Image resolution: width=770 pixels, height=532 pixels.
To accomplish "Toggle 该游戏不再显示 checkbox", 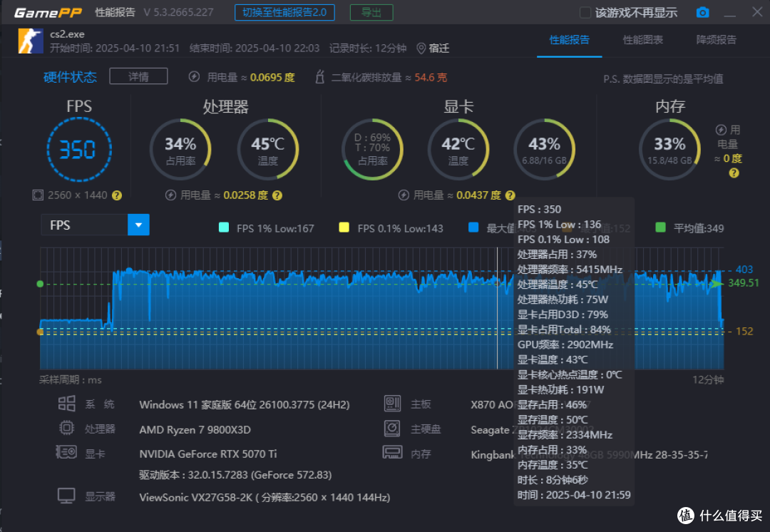I will coord(585,12).
